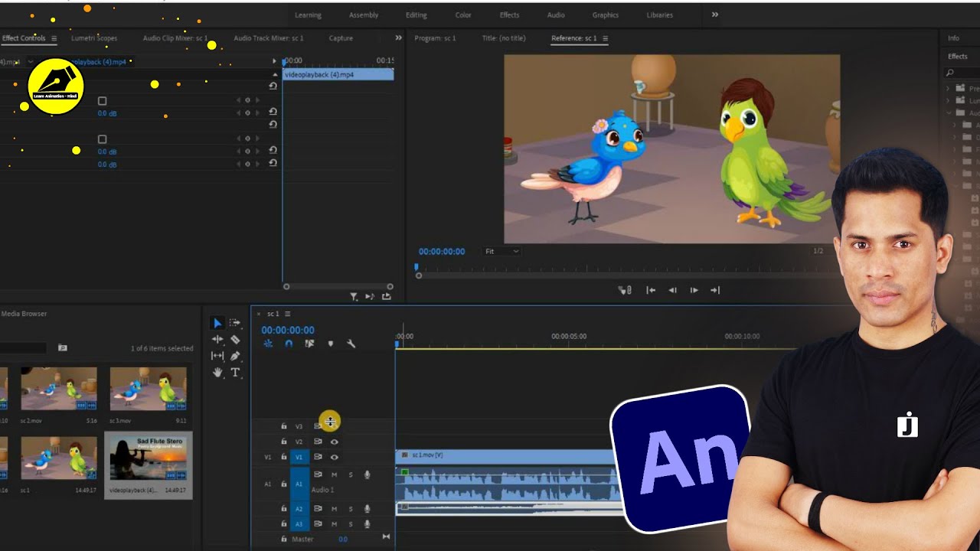
Task: Toggle the Snap magnet in timeline
Action: click(x=289, y=344)
